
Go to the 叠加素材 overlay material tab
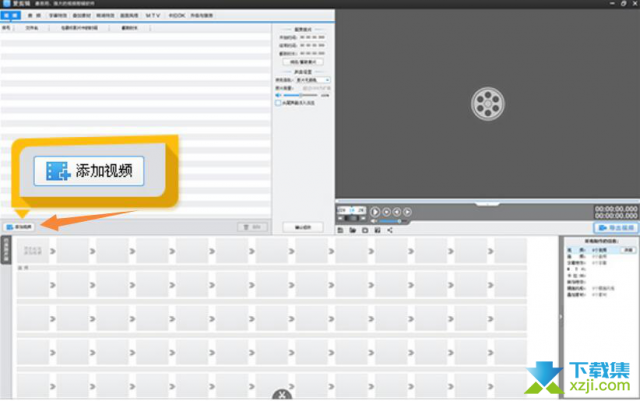tap(81, 16)
